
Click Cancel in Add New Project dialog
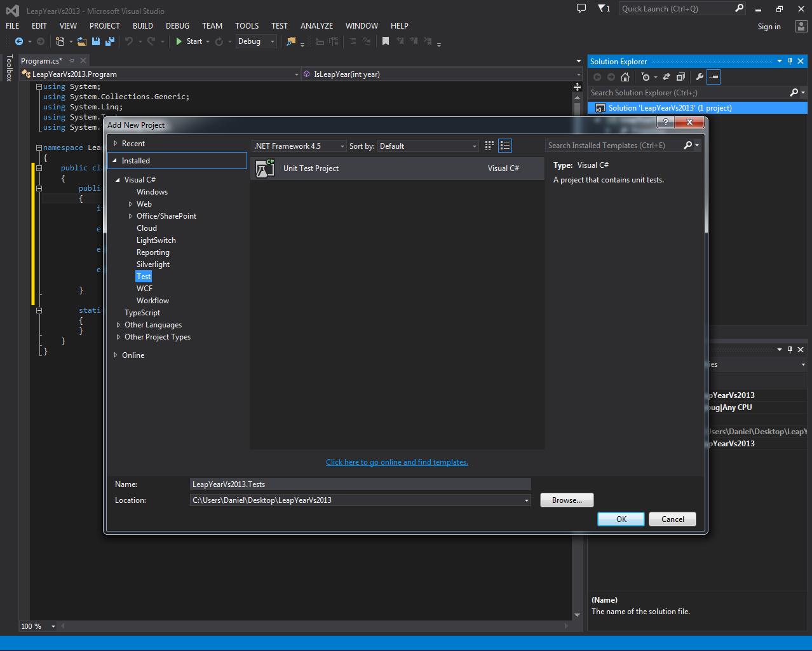[673, 519]
